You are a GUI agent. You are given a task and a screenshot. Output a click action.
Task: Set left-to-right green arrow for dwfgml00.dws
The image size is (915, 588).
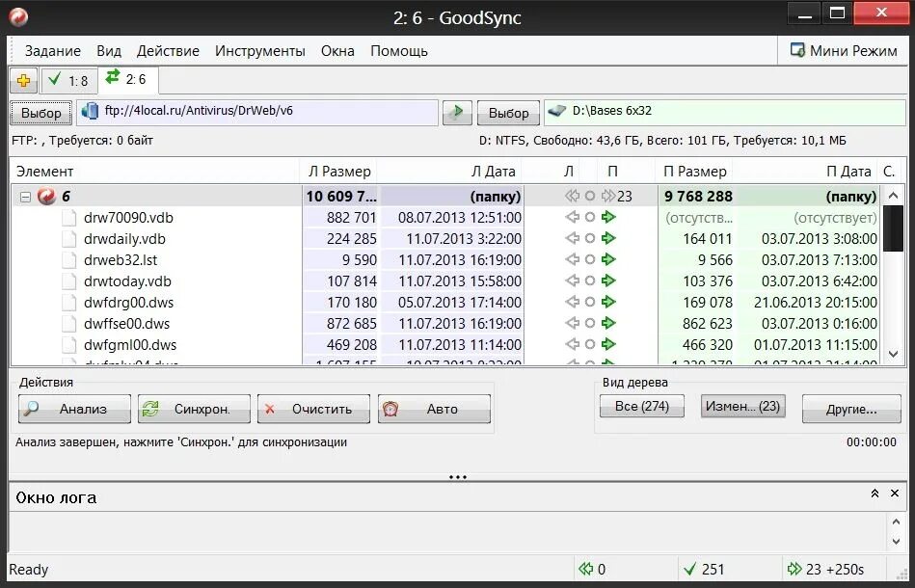[x=608, y=344]
